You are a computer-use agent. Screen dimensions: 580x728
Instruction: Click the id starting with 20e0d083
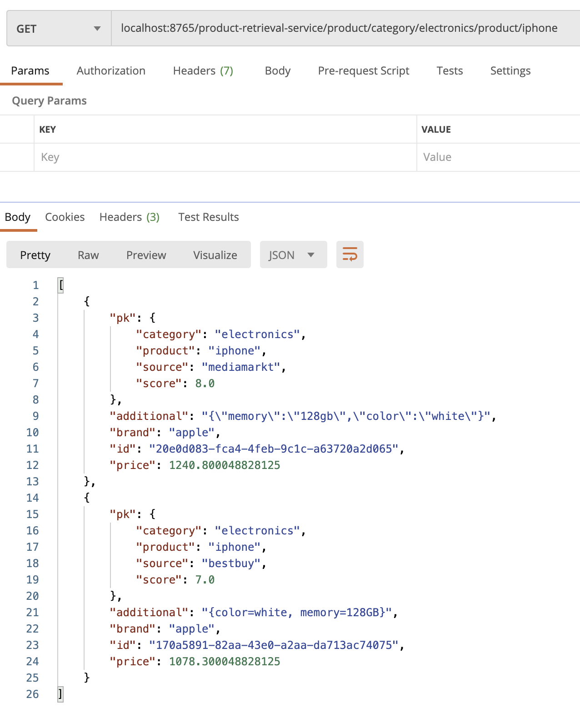pyautogui.click(x=274, y=449)
